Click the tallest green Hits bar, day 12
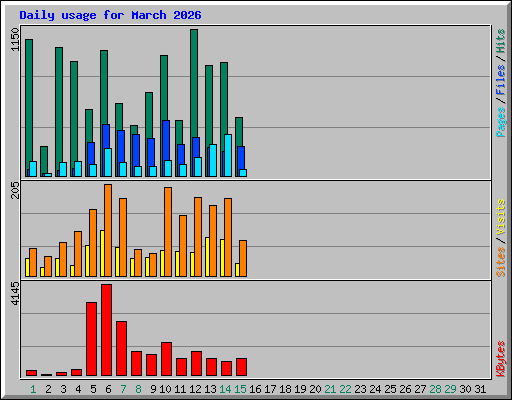 point(194,83)
